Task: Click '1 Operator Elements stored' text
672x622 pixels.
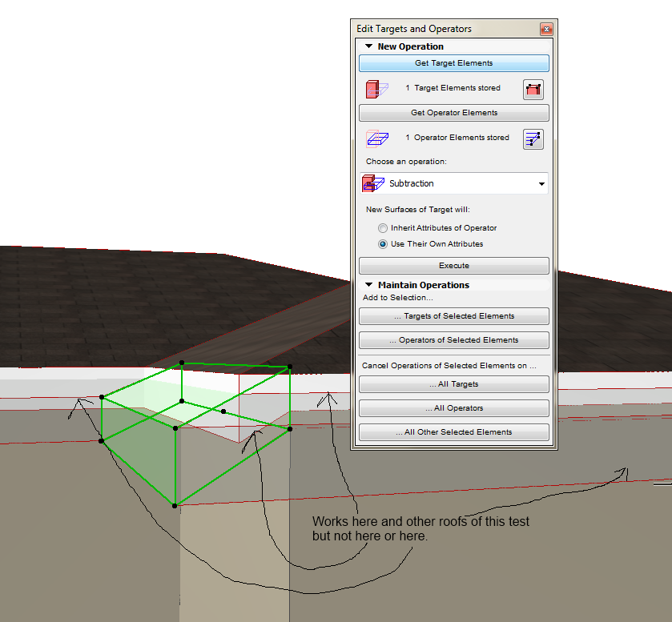Action: pos(457,138)
